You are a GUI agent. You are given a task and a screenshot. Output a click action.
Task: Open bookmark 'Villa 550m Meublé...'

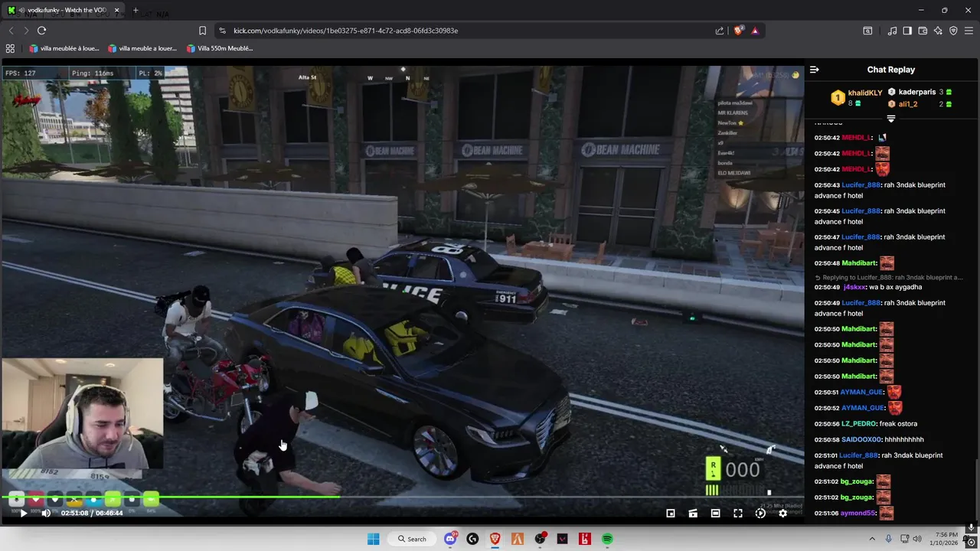220,48
